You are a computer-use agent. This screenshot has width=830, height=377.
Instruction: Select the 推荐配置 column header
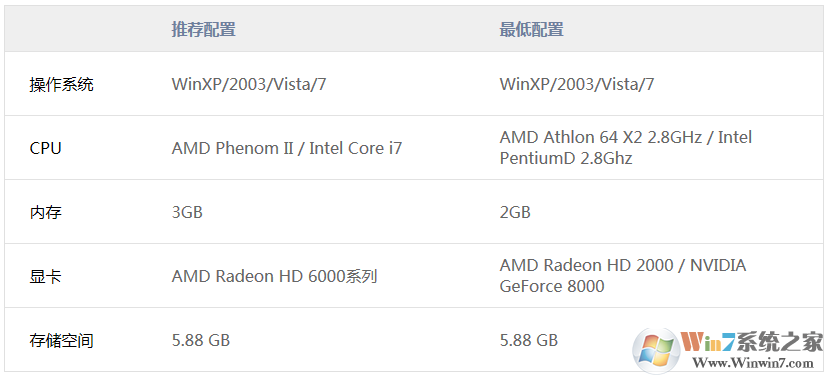pos(203,29)
